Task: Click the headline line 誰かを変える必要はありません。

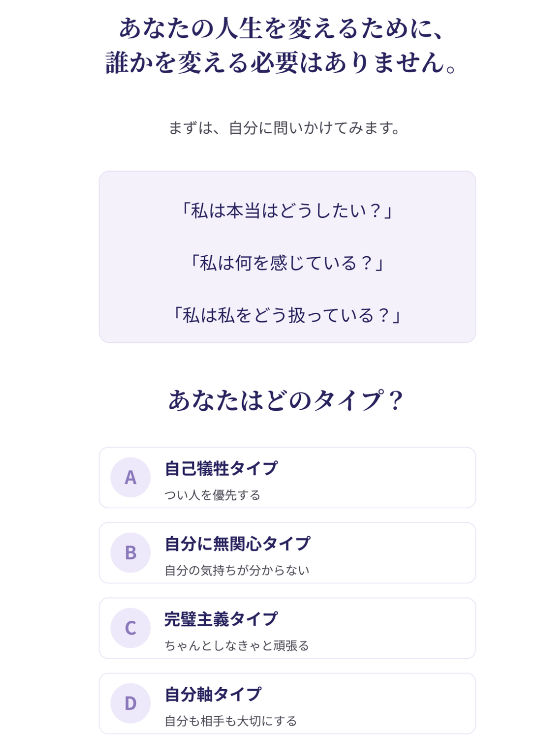Action: pyautogui.click(x=282, y=63)
